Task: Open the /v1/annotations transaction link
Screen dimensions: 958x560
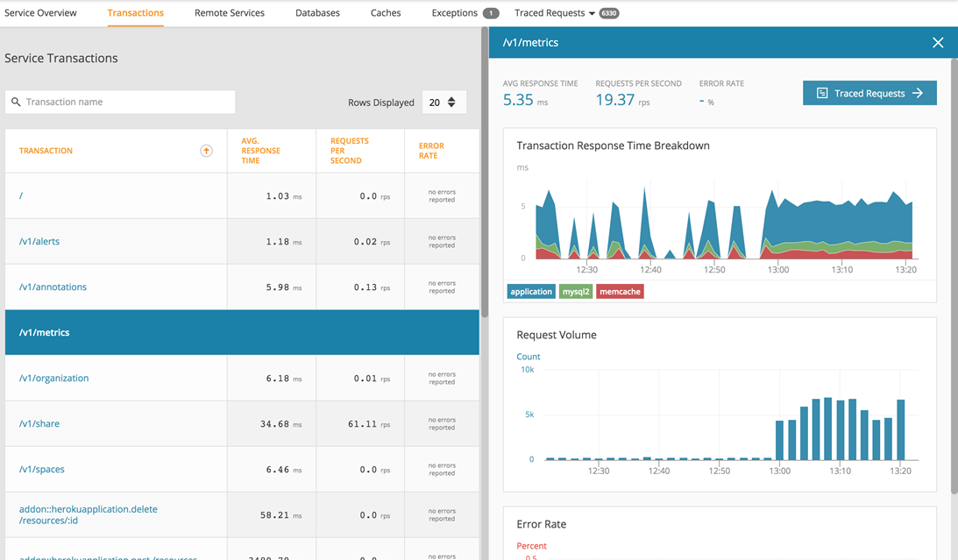Action: (53, 287)
